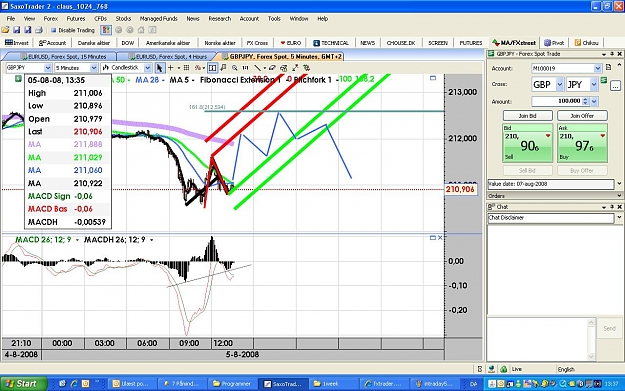Click the green icon at chart top-left

pyautogui.click(x=18, y=79)
